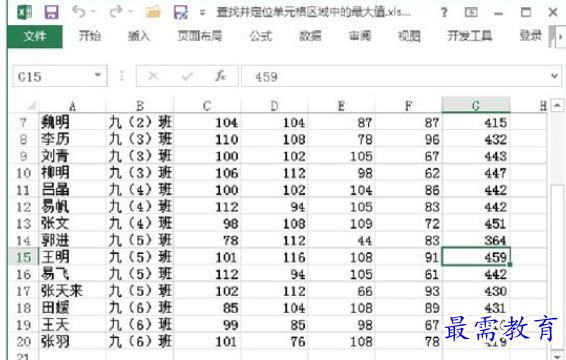Select cell with total 451
The height and width of the screenshot is (360, 566).
[476, 224]
